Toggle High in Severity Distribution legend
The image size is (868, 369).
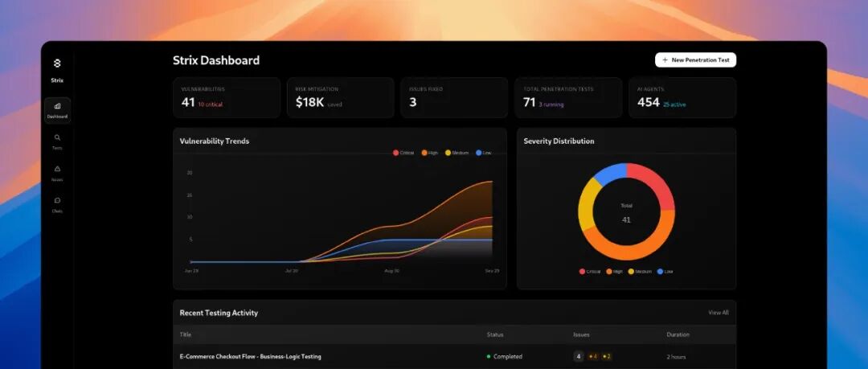pos(615,272)
